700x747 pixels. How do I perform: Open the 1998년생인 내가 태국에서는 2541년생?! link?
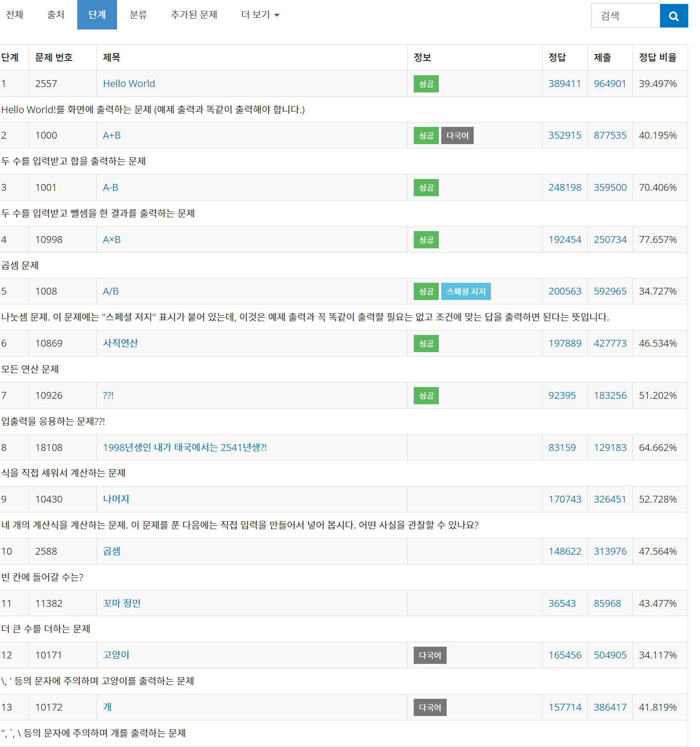click(185, 448)
